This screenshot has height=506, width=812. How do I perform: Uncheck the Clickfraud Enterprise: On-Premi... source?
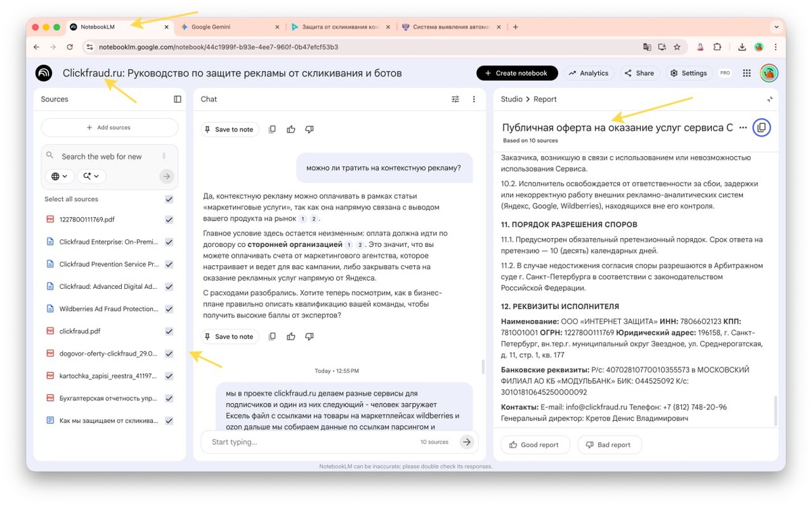pos(169,242)
